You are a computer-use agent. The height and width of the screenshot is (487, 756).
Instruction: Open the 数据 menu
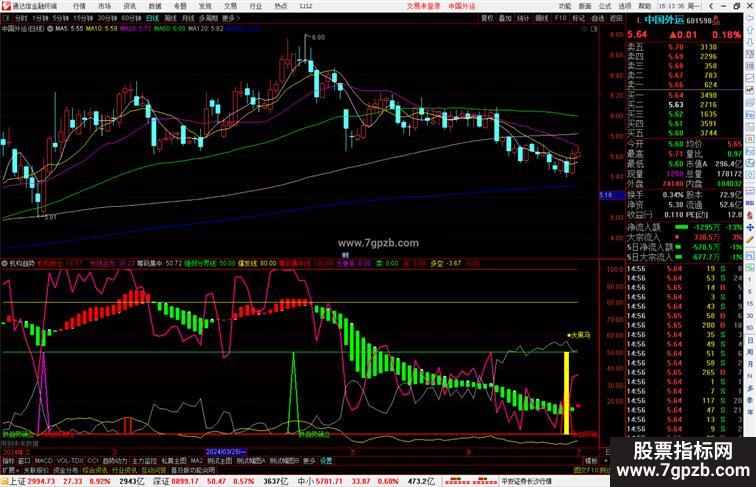tap(155, 6)
